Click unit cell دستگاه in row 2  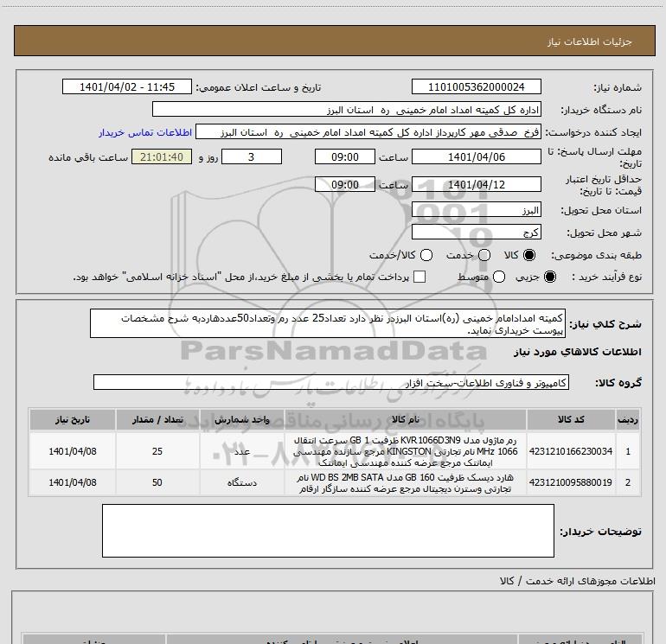coord(241,482)
